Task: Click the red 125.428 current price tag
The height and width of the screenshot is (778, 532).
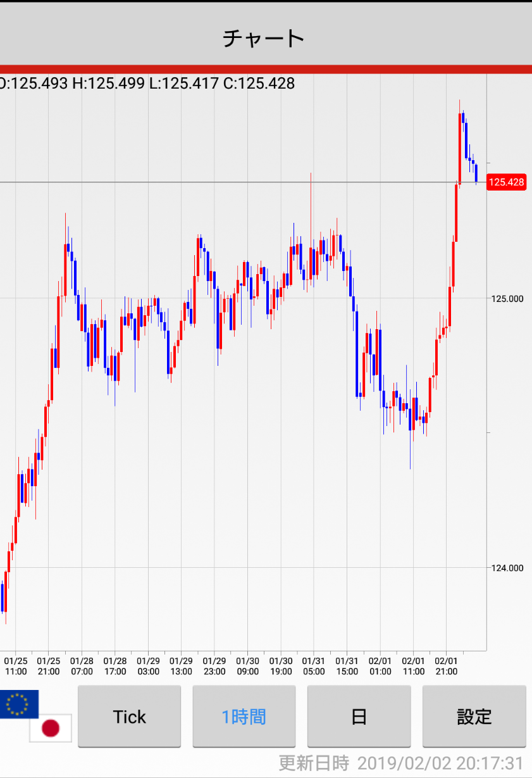Action: [x=506, y=182]
